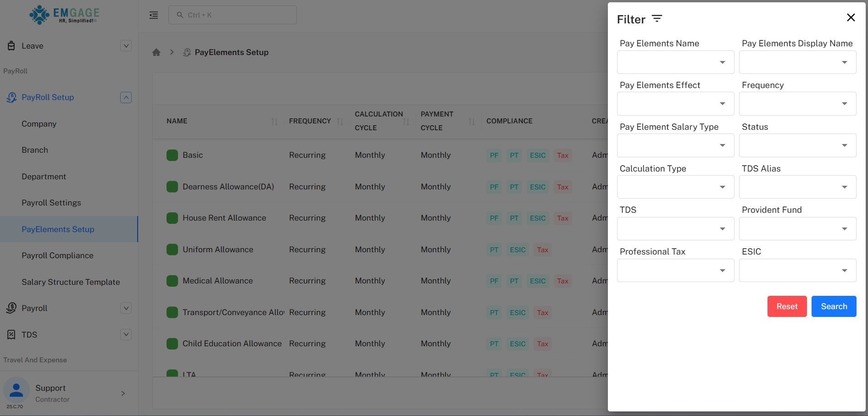The width and height of the screenshot is (868, 416).
Task: Toggle the green status box for House Rent Allowance
Action: [x=172, y=218]
